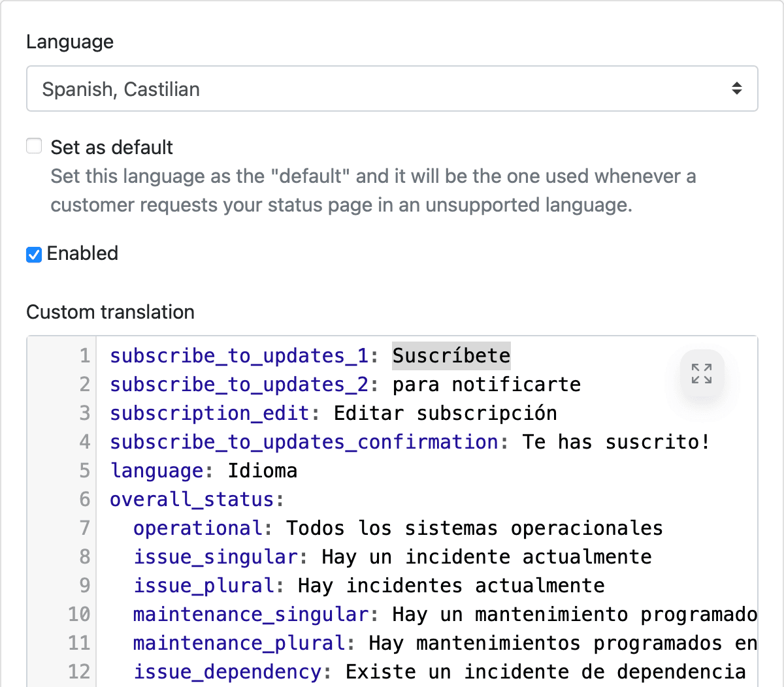Click the maintenance_singular key on line 10
The width and height of the screenshot is (784, 687).
pos(251,615)
